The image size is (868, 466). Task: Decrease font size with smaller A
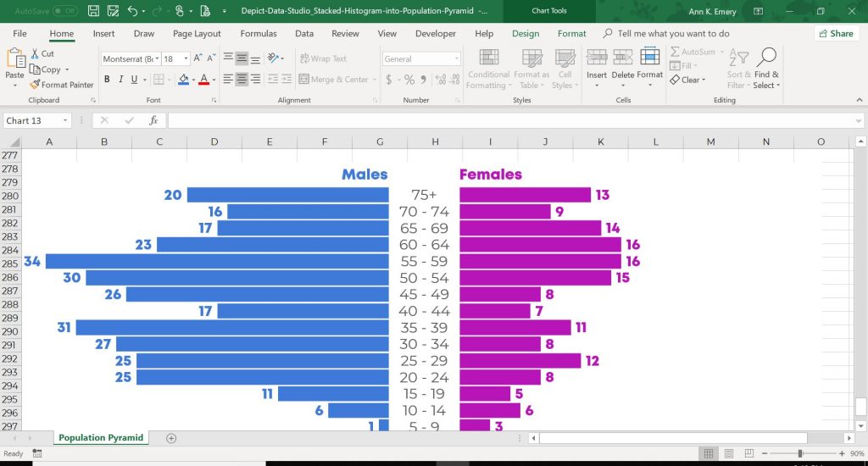pos(211,58)
